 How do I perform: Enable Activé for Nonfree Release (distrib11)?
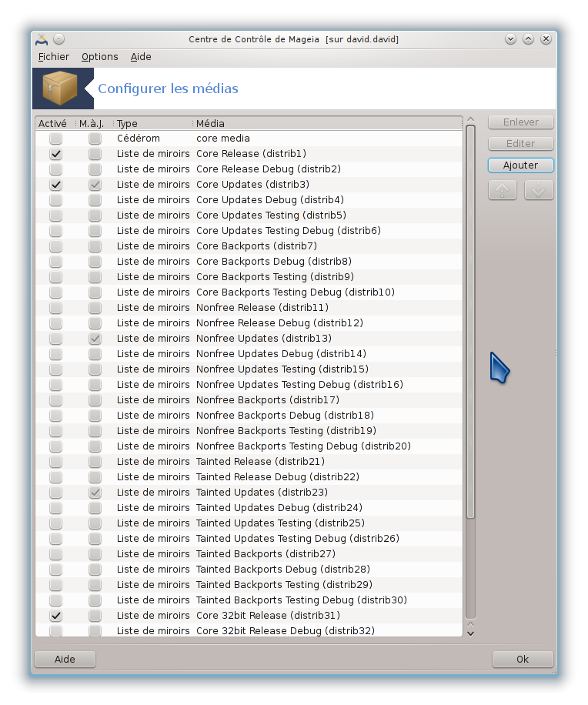55,308
